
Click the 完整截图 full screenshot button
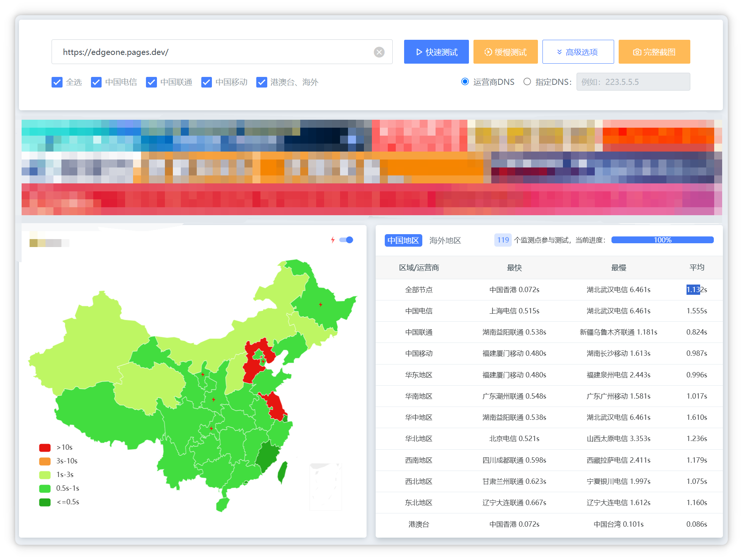pyautogui.click(x=654, y=52)
